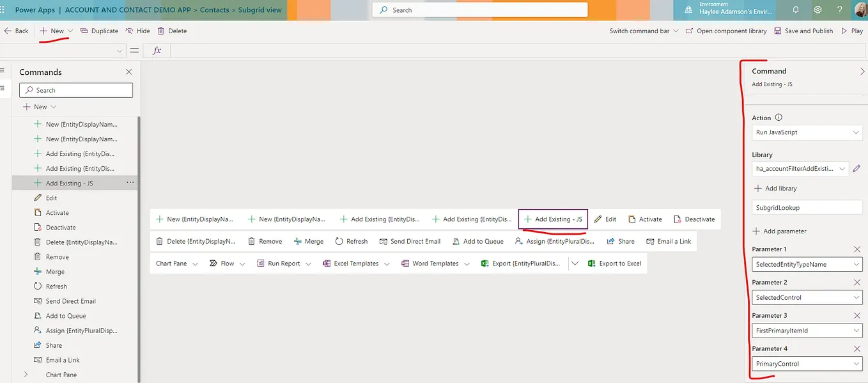Click Share on the canvas ribbon
The width and height of the screenshot is (868, 383).
(621, 242)
